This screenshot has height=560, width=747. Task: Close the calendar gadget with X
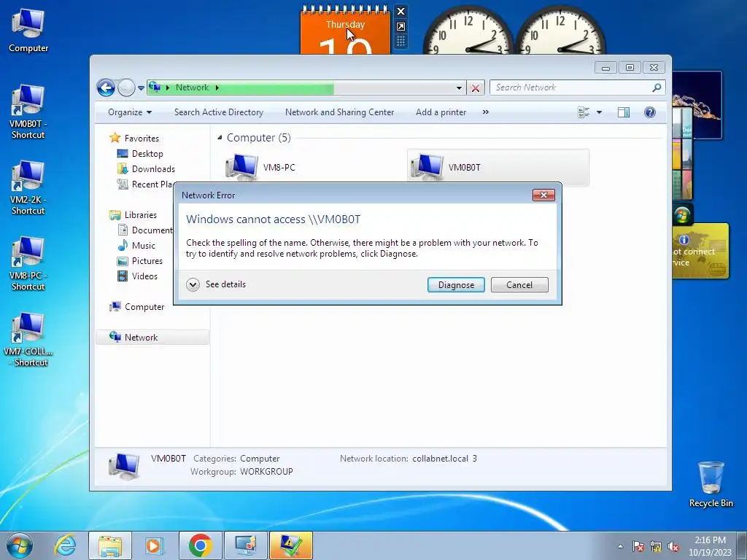[x=400, y=12]
